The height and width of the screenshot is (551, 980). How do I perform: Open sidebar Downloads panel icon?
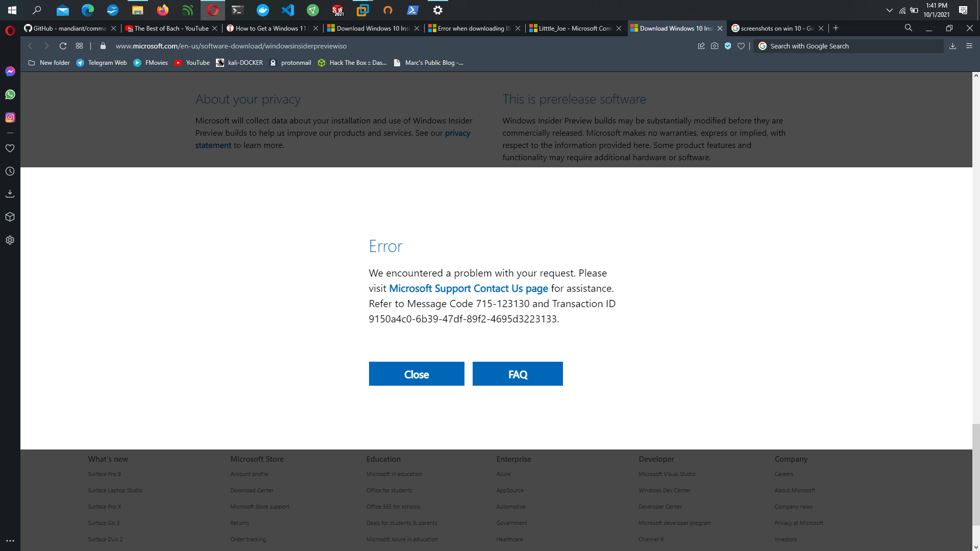10,194
